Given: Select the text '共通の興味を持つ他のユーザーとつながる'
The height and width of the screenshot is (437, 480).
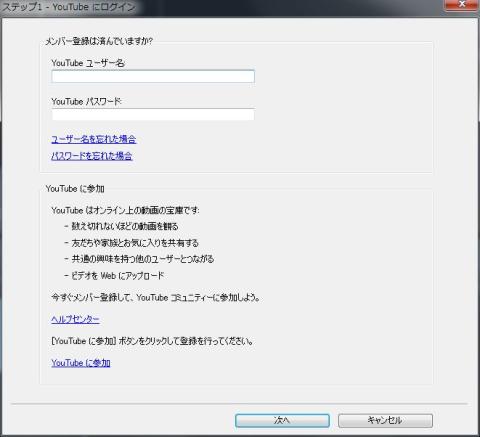Looking at the screenshot, I should pos(143,259).
